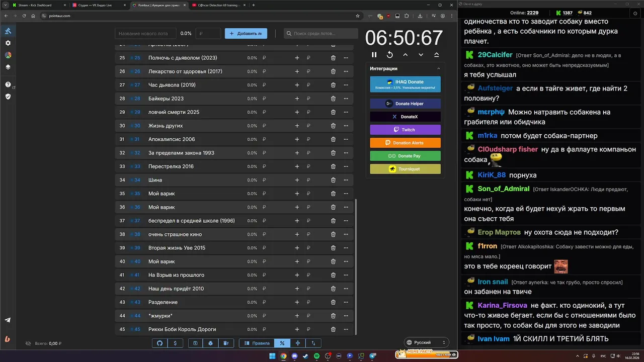Focus the new lot ruble amount field
The image size is (644, 362).
point(208,33)
